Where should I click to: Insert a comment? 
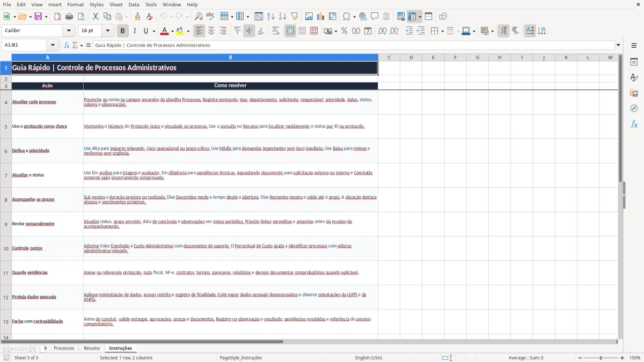[x=375, y=17]
